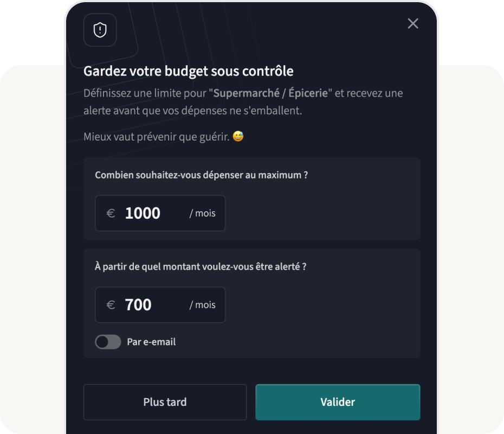Click the euro symbol in alert amount field
Image resolution: width=504 pixels, height=434 pixels.
click(x=111, y=305)
